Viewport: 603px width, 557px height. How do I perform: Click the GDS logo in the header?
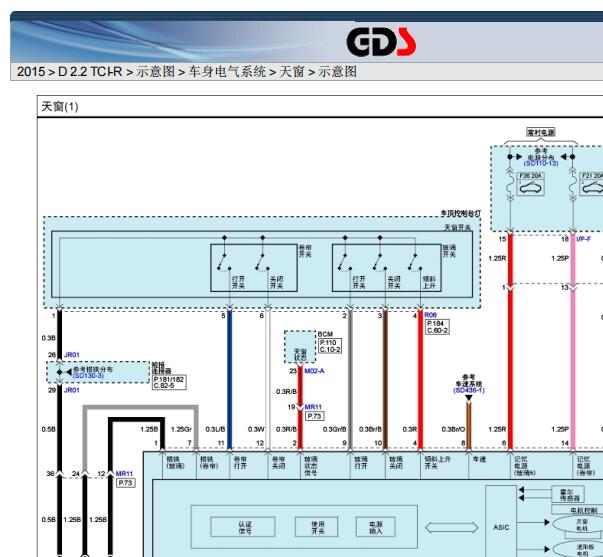pyautogui.click(x=381, y=42)
